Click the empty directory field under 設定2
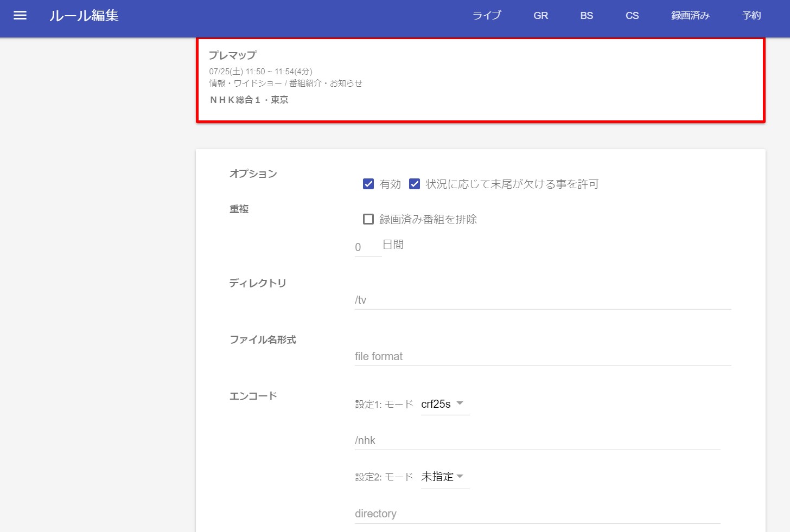The image size is (790, 532). coord(537,514)
